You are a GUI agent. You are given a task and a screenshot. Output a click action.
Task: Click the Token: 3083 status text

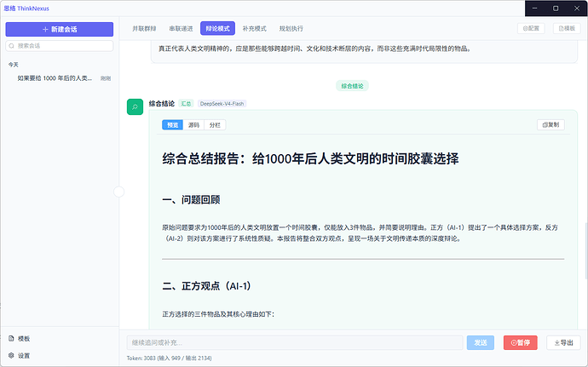pos(169,358)
